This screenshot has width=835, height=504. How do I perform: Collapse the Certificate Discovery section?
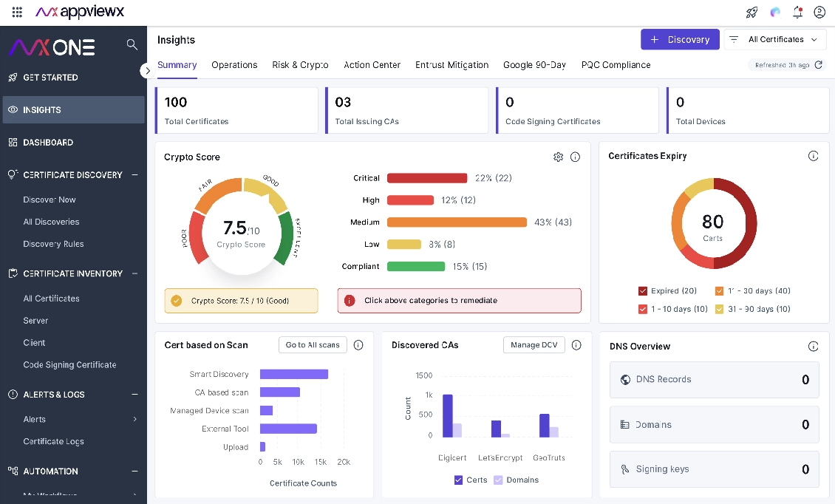coord(134,175)
